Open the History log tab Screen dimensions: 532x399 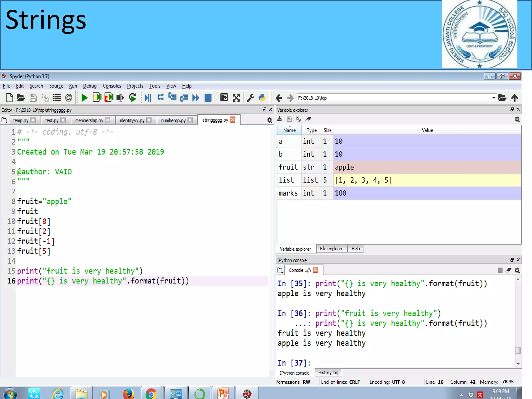[328, 373]
